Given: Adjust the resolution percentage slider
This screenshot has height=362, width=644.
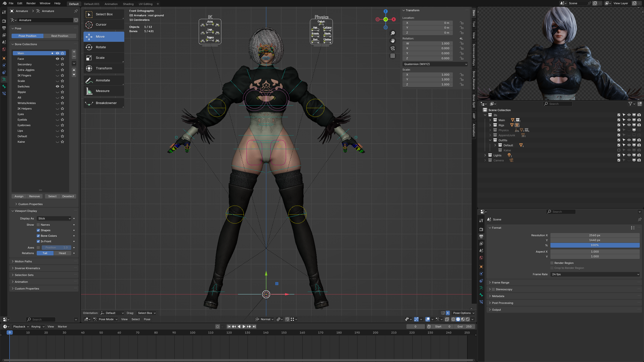Looking at the screenshot, I should point(595,245).
